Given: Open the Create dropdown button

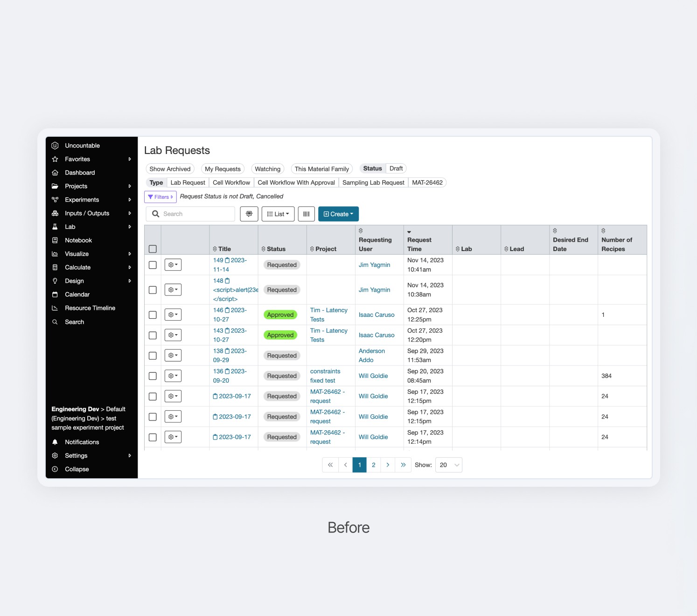Looking at the screenshot, I should [338, 214].
